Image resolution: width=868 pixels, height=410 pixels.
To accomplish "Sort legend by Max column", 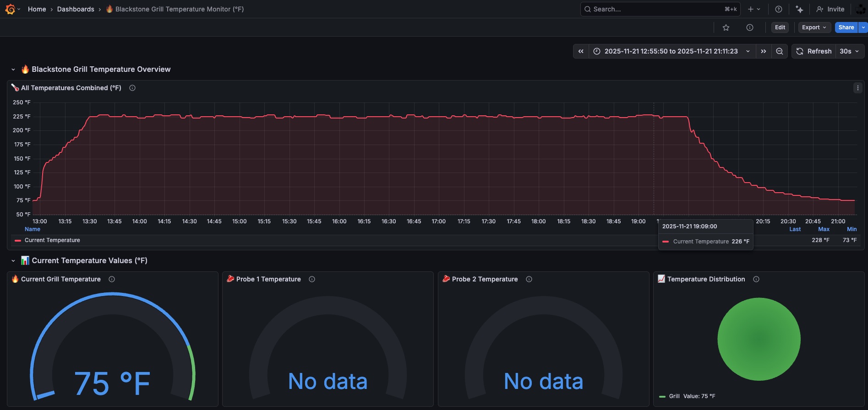I will [824, 229].
